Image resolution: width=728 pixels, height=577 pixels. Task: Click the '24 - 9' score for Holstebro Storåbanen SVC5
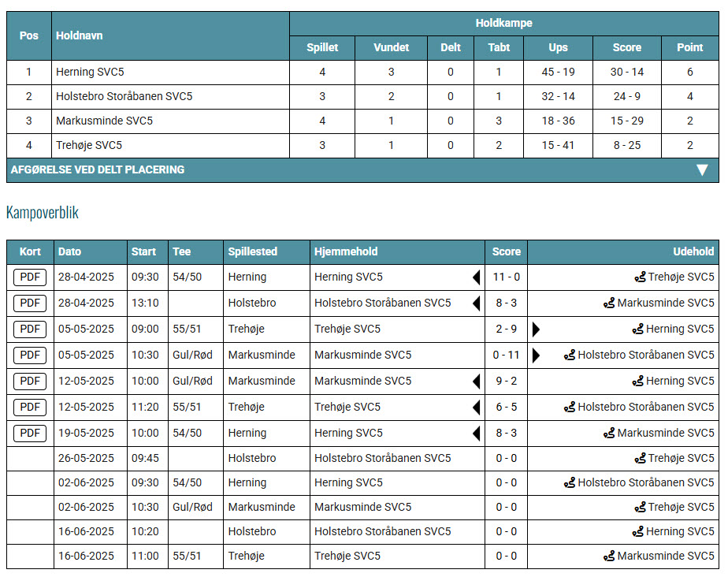(627, 97)
